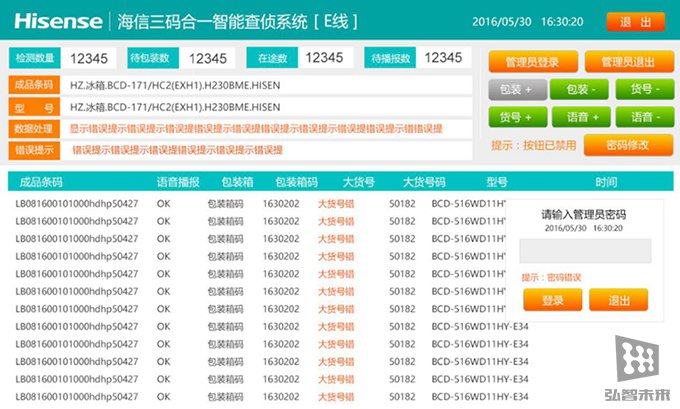This screenshot has width=680, height=409.
Task: Click the 管理员退出 button
Action: click(x=629, y=62)
